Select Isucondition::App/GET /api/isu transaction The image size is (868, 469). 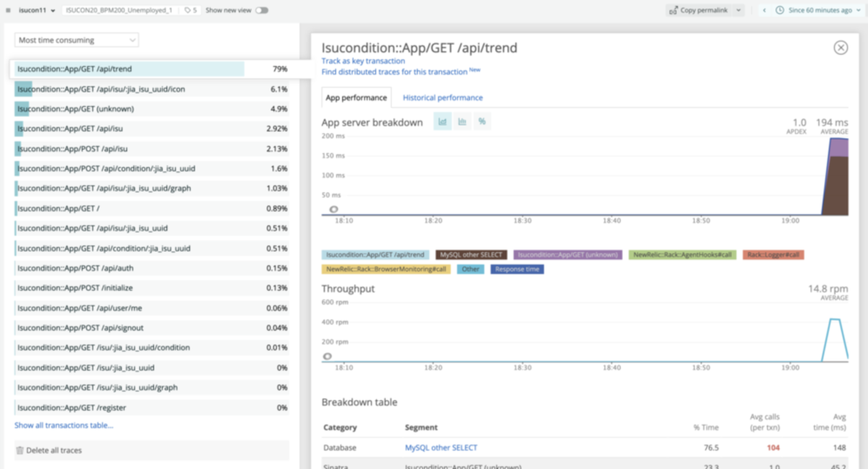tap(152, 129)
